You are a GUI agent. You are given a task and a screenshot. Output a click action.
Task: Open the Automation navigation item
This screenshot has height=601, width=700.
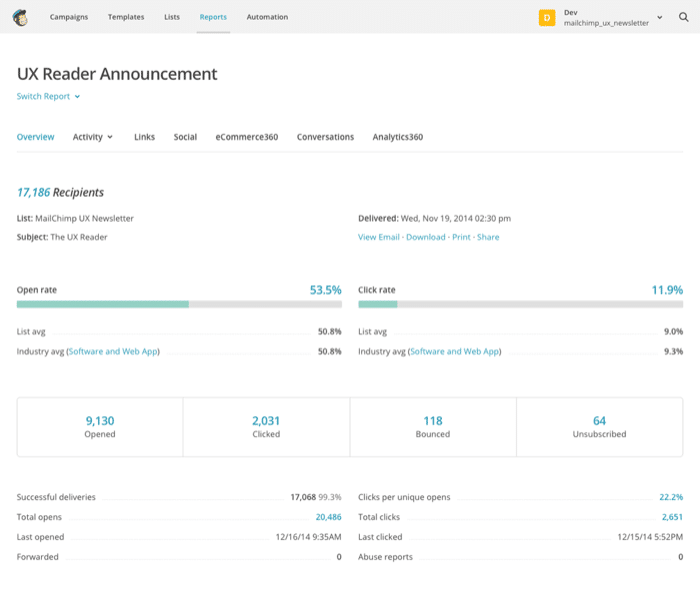pyautogui.click(x=267, y=17)
